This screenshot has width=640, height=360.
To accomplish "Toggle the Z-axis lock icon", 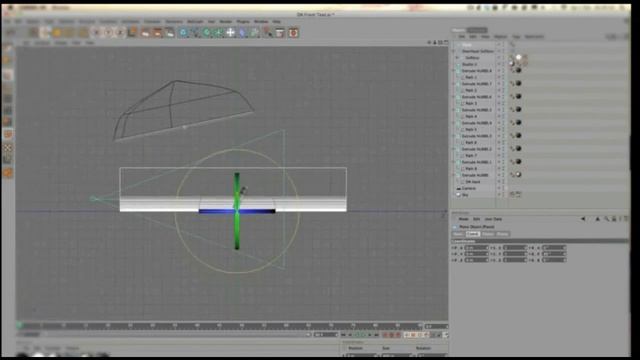I will (x=120, y=32).
